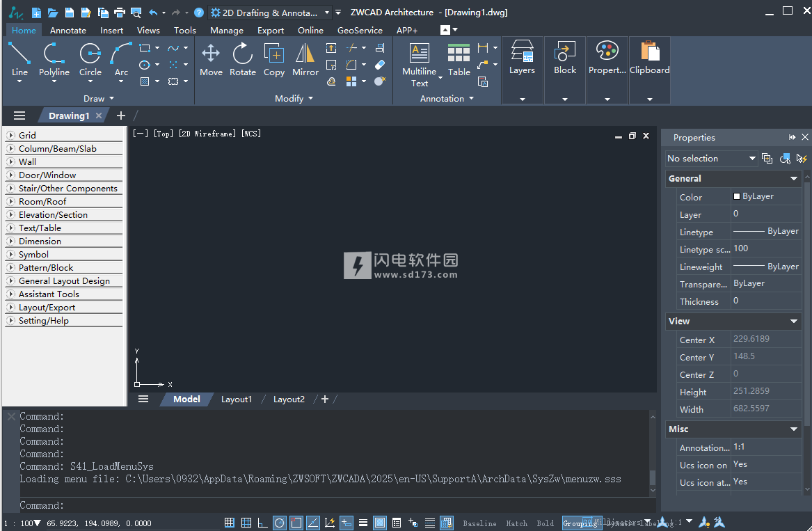Choose the Rotate tool
Image resolution: width=812 pixels, height=531 pixels.
pyautogui.click(x=242, y=60)
